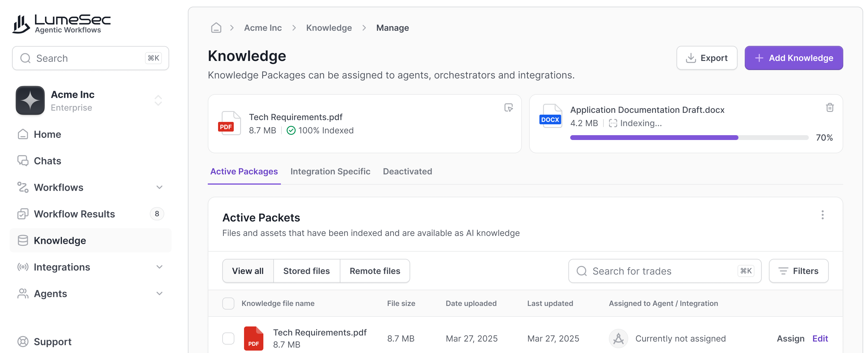The height and width of the screenshot is (353, 868).
Task: Click the PDF icon on Tech Requirements card
Action: pyautogui.click(x=229, y=123)
